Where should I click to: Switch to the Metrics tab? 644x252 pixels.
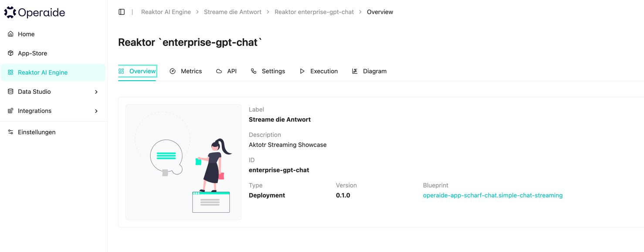186,72
